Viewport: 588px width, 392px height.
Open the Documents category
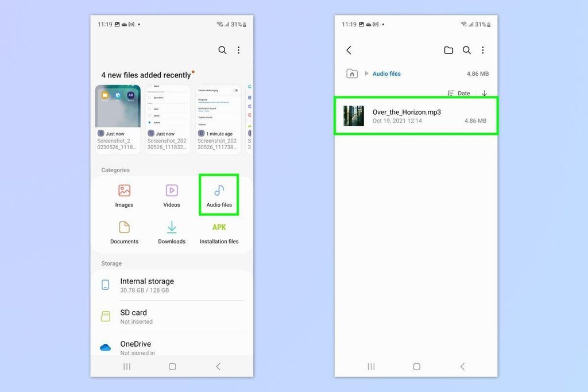point(124,232)
